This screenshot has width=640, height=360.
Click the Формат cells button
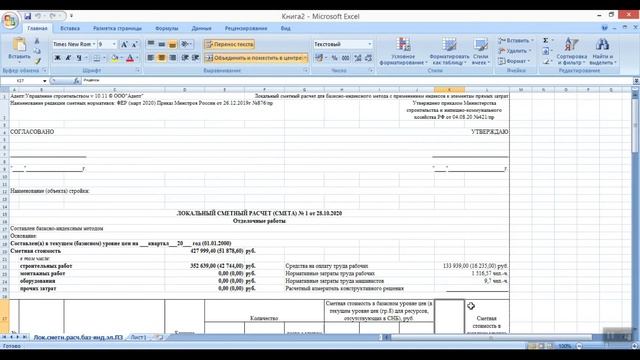513,61
